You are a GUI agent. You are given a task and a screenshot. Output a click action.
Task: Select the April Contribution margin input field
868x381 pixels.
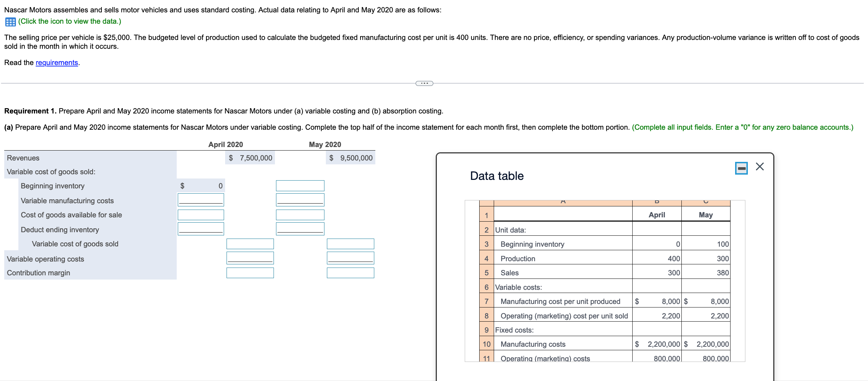(250, 272)
